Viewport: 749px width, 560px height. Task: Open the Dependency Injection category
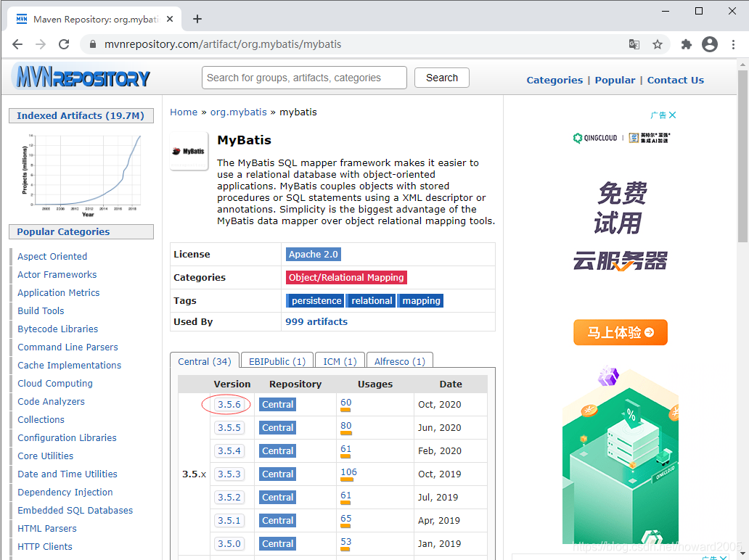point(65,493)
